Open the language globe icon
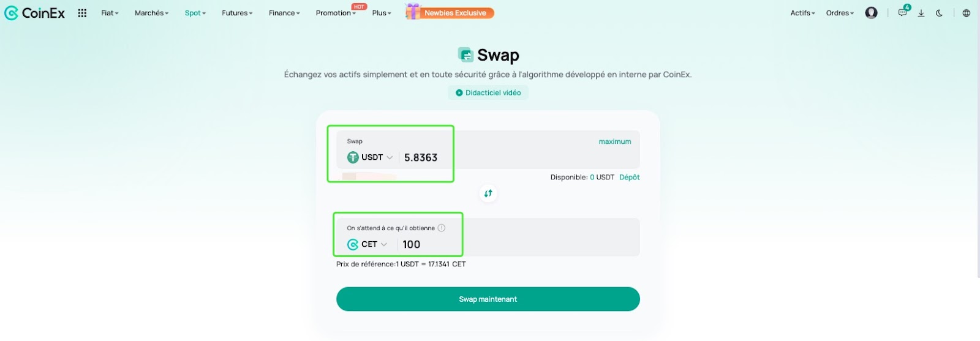 [966, 13]
